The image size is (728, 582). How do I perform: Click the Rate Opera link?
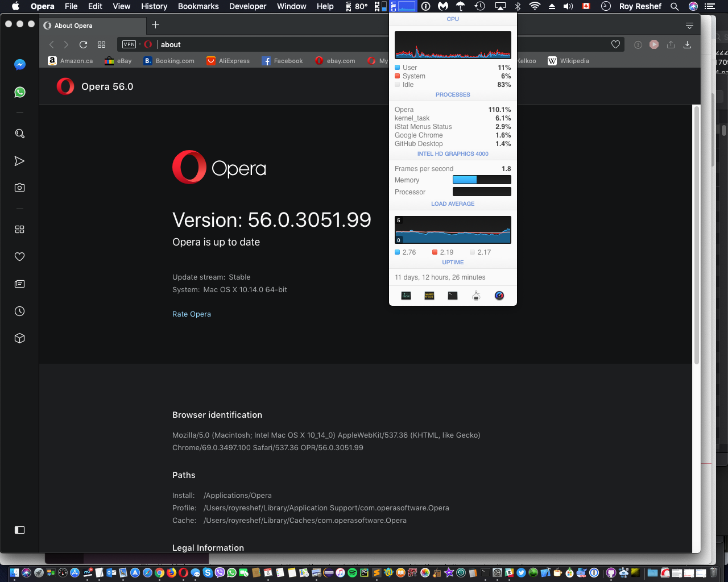(192, 314)
